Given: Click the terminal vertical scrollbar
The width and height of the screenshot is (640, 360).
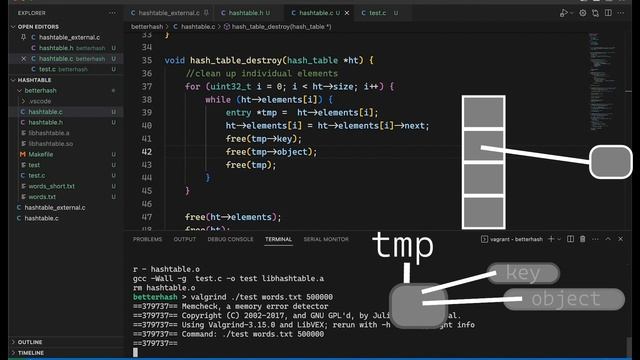Looking at the screenshot, I should click(x=629, y=347).
